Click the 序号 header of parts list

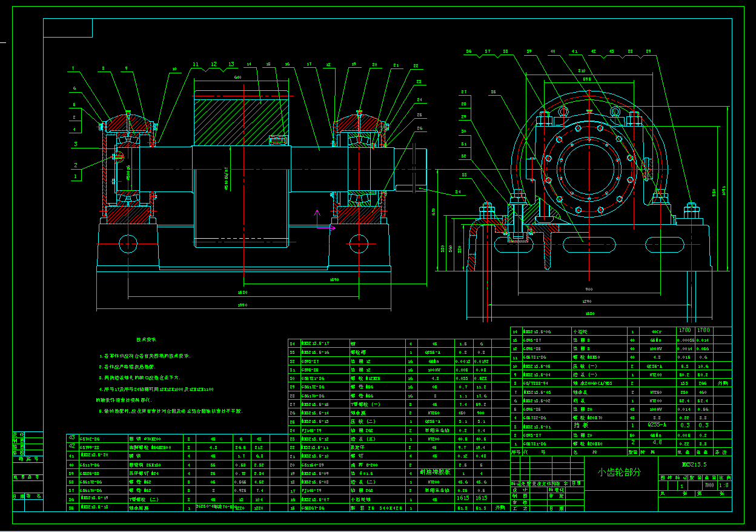[516, 452]
